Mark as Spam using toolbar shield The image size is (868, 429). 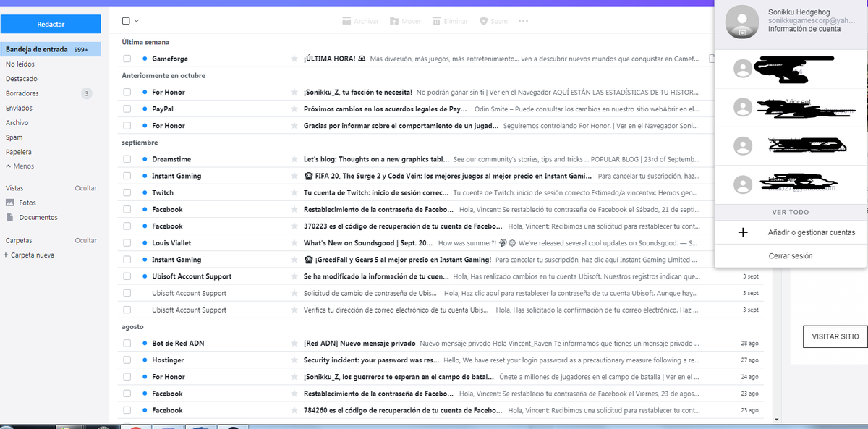pos(493,22)
